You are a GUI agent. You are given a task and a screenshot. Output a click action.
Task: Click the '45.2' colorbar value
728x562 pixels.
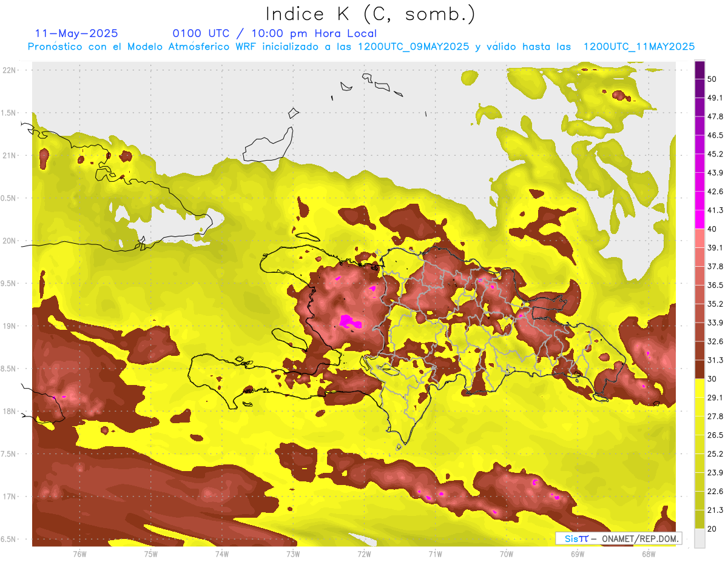point(715,154)
